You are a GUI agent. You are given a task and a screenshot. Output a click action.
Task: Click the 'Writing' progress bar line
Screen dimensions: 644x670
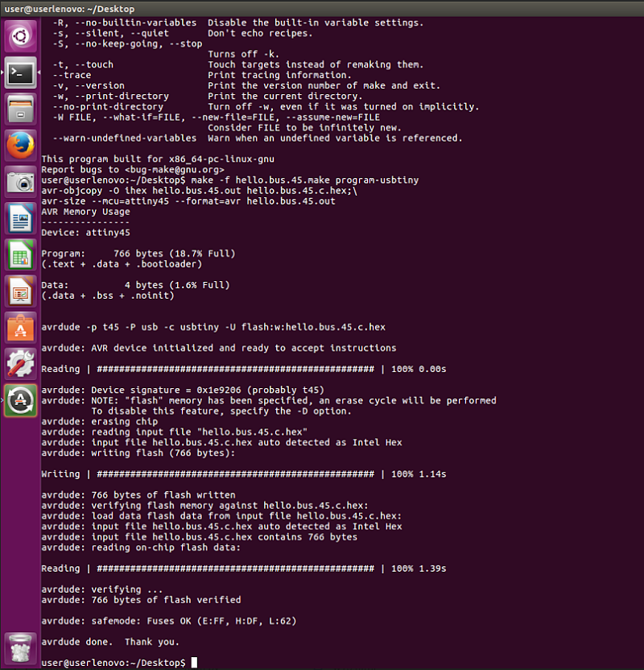tap(243, 474)
